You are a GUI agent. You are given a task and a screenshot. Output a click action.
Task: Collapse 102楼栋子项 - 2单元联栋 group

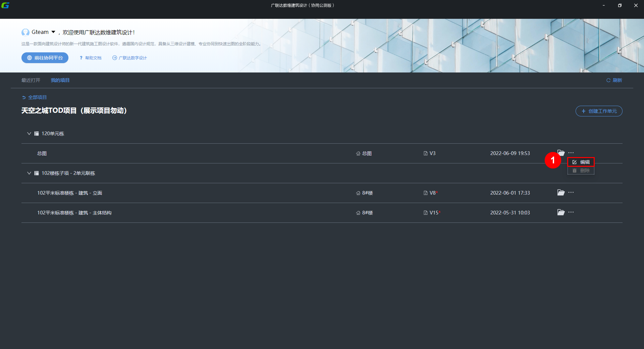point(29,173)
